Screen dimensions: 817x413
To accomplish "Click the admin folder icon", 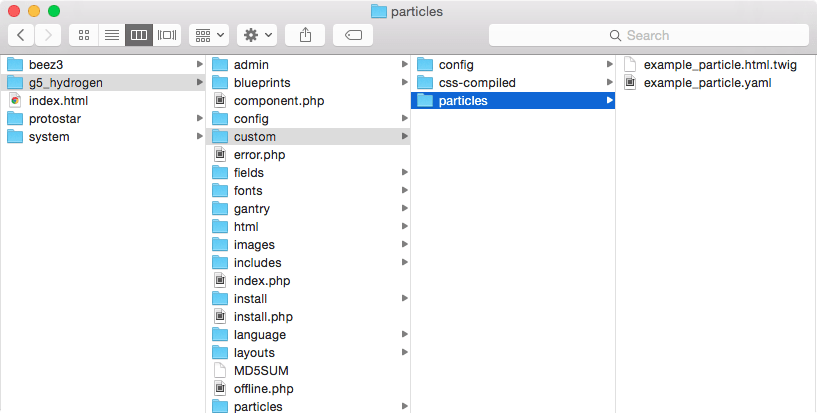I will [x=220, y=65].
